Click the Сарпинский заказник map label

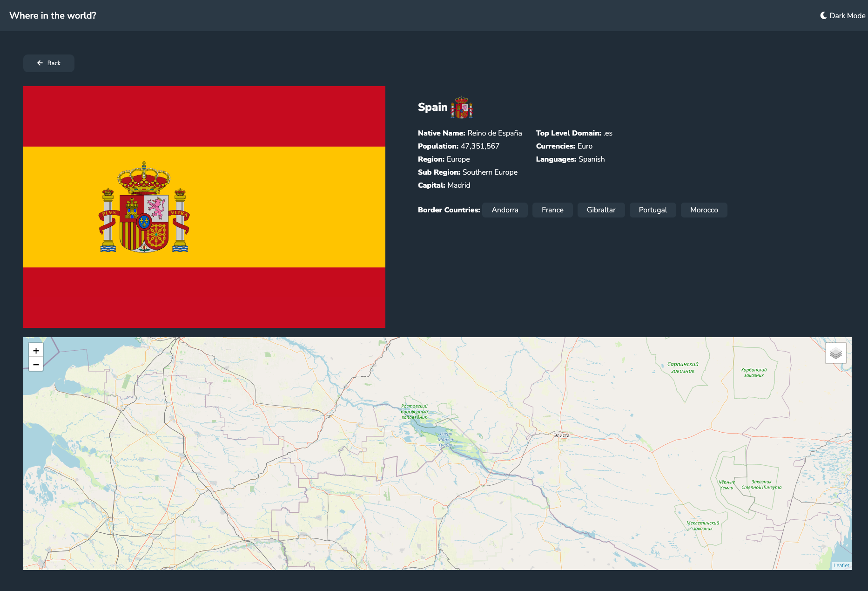[x=682, y=367]
